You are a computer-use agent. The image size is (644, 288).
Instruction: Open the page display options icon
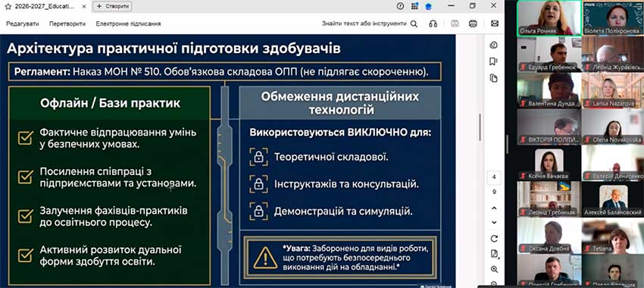point(494,253)
